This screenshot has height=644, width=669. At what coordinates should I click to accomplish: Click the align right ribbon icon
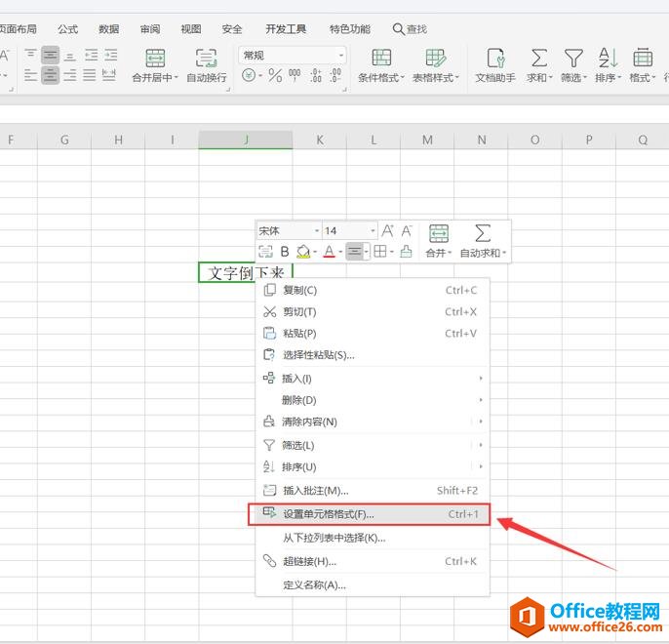click(70, 75)
